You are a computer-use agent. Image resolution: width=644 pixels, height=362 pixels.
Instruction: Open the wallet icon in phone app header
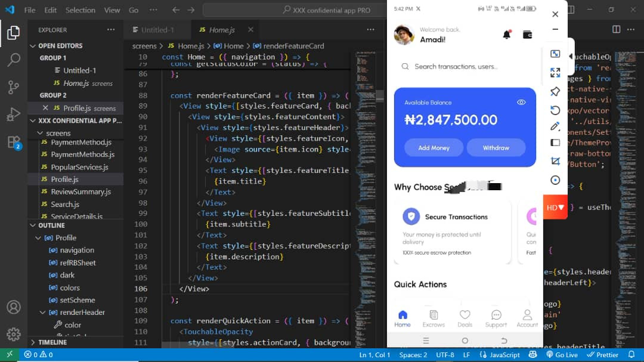point(527,35)
